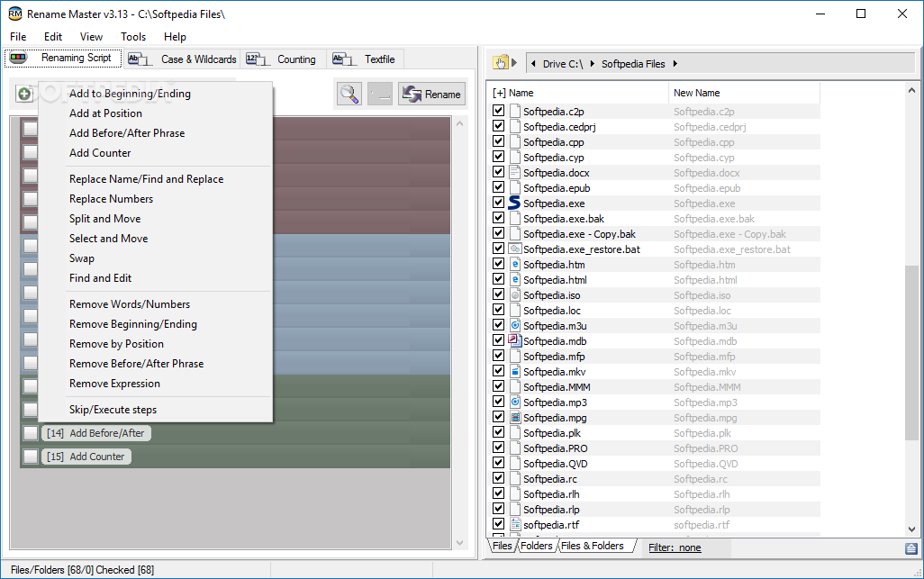Toggle checkbox for step [15] Add Counter
The width and height of the screenshot is (924, 579).
click(x=30, y=457)
